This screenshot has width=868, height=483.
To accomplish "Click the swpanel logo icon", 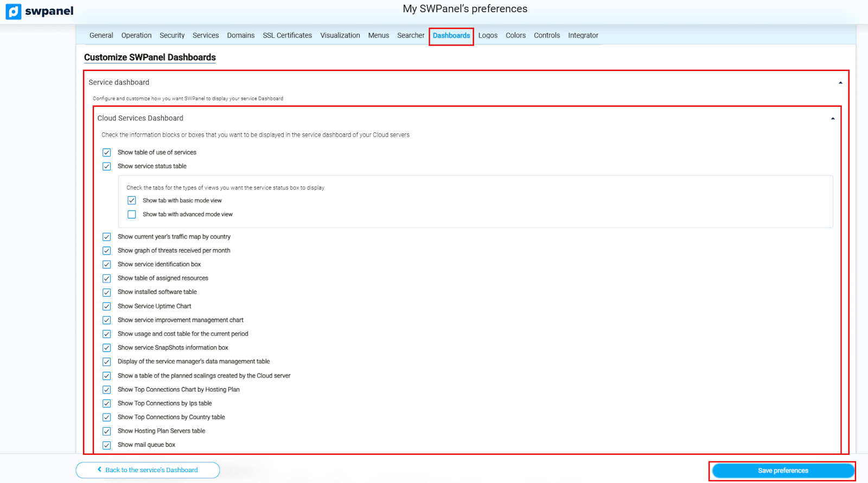I will [14, 11].
